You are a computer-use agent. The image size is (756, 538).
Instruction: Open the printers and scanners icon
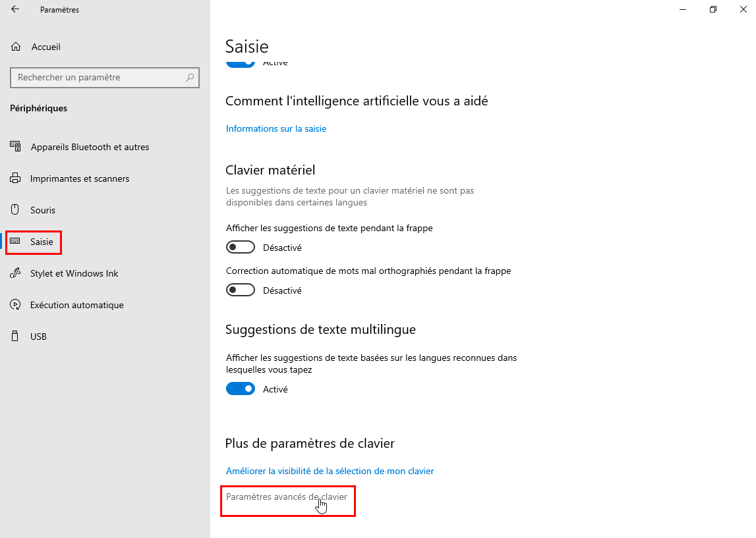click(x=15, y=178)
